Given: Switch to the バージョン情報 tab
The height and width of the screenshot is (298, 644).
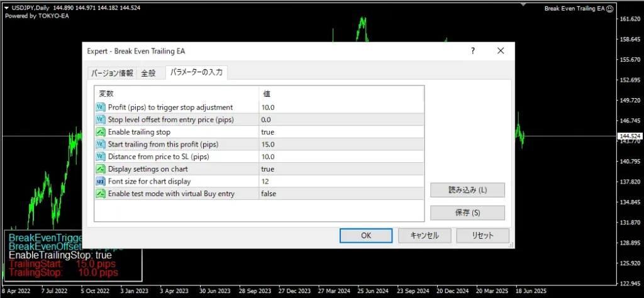Looking at the screenshot, I should pyautogui.click(x=112, y=74).
